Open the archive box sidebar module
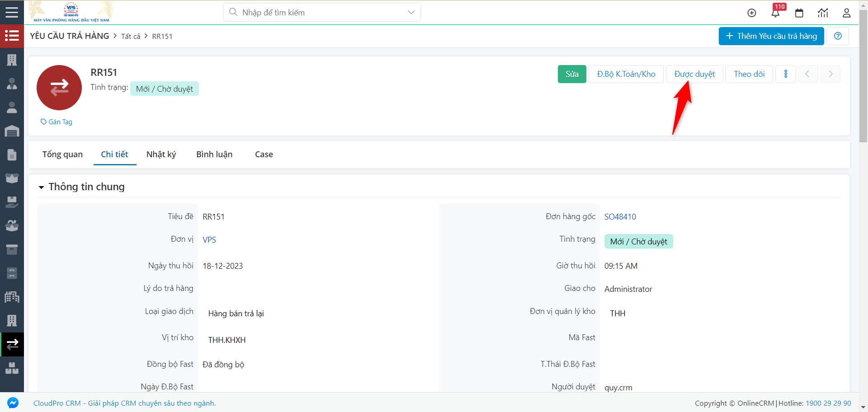 12,249
